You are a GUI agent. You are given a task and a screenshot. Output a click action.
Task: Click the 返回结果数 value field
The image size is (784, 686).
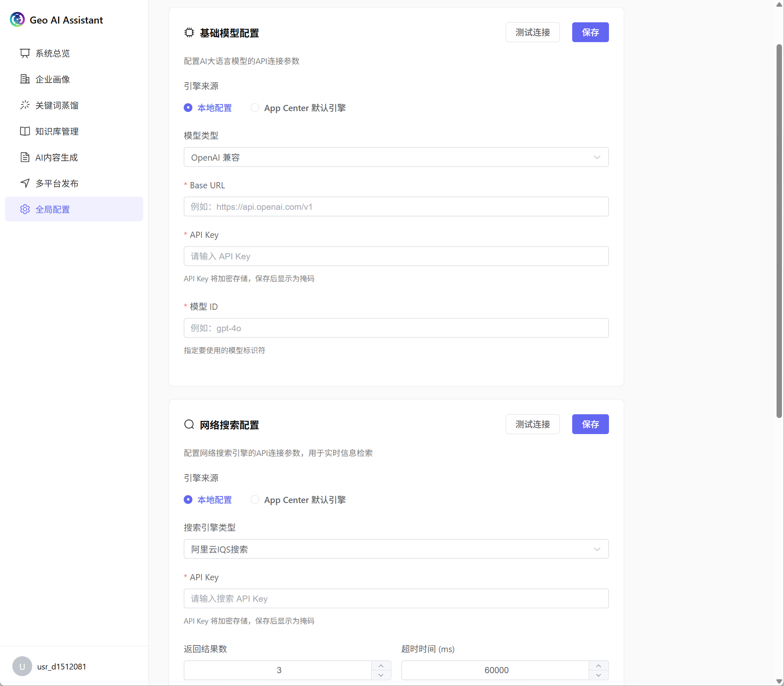click(279, 670)
